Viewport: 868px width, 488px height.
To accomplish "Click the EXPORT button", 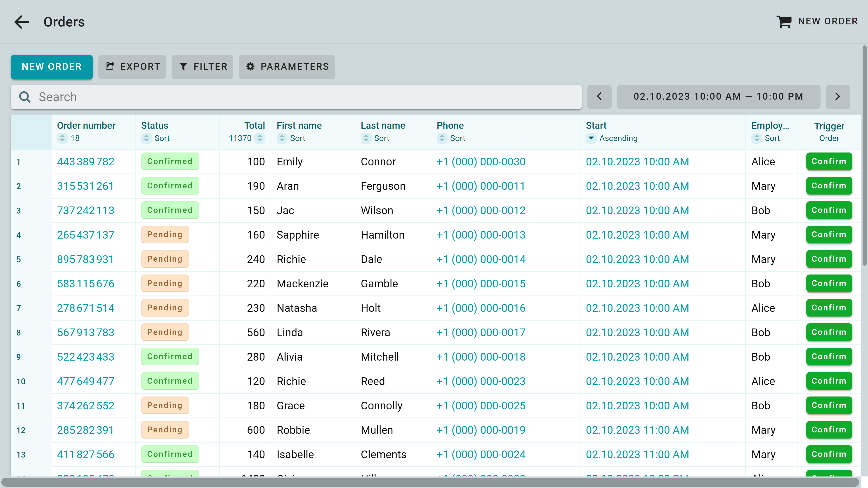I will pos(132,67).
